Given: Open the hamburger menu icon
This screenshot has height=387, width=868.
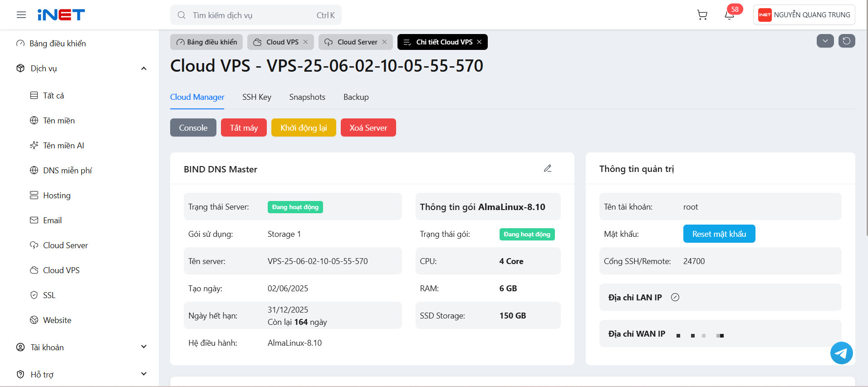Looking at the screenshot, I should click(x=21, y=15).
